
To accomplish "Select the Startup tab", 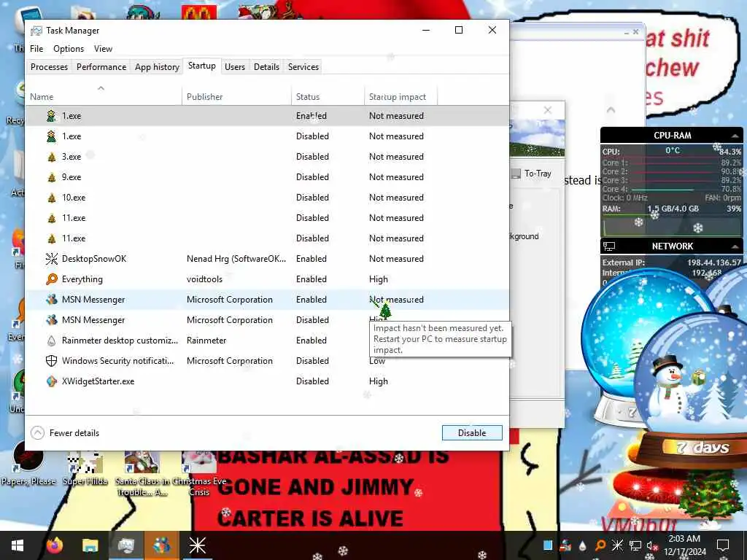I will pos(202,66).
